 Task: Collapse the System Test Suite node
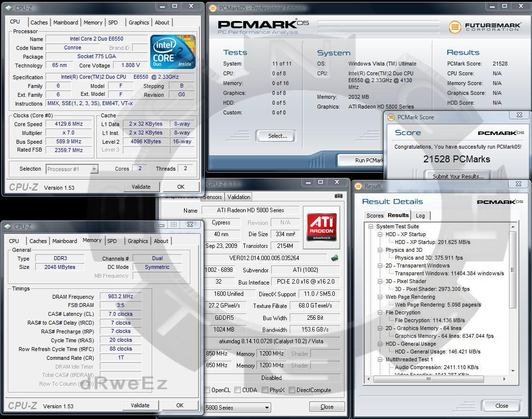point(371,226)
